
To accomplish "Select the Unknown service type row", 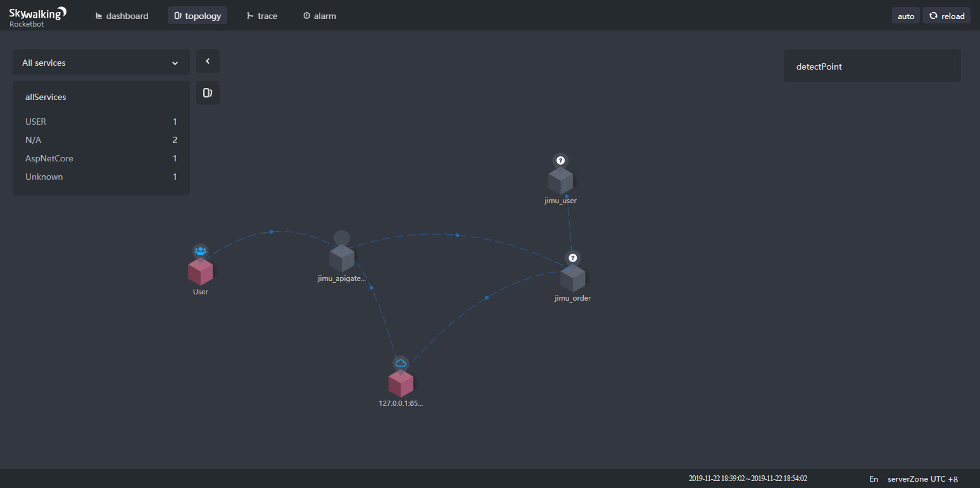I will (101, 177).
